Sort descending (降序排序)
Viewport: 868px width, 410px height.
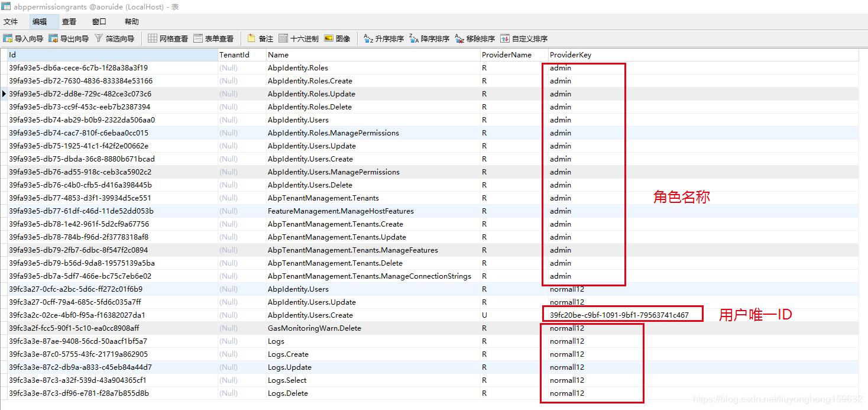[429, 38]
